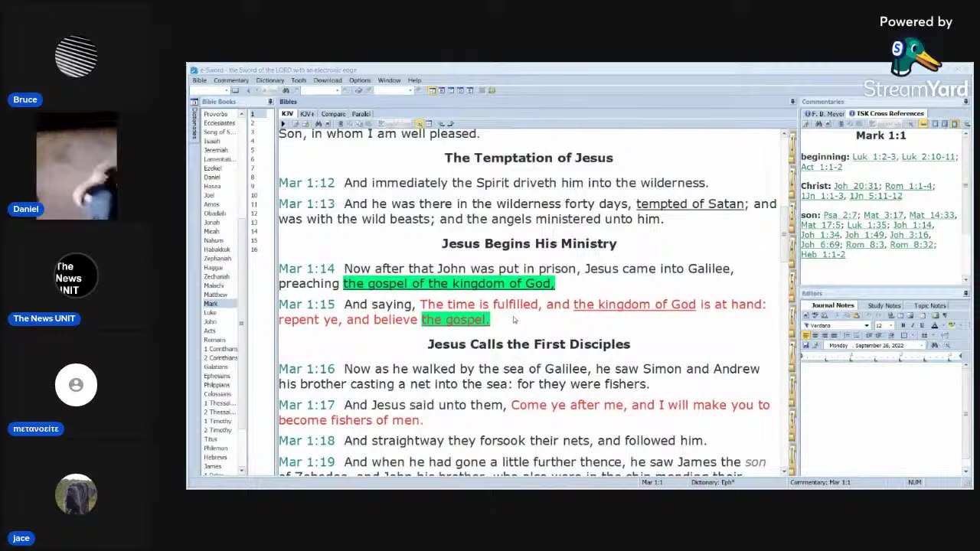Image resolution: width=980 pixels, height=551 pixels.
Task: Click the font color icon
Action: [x=934, y=325]
